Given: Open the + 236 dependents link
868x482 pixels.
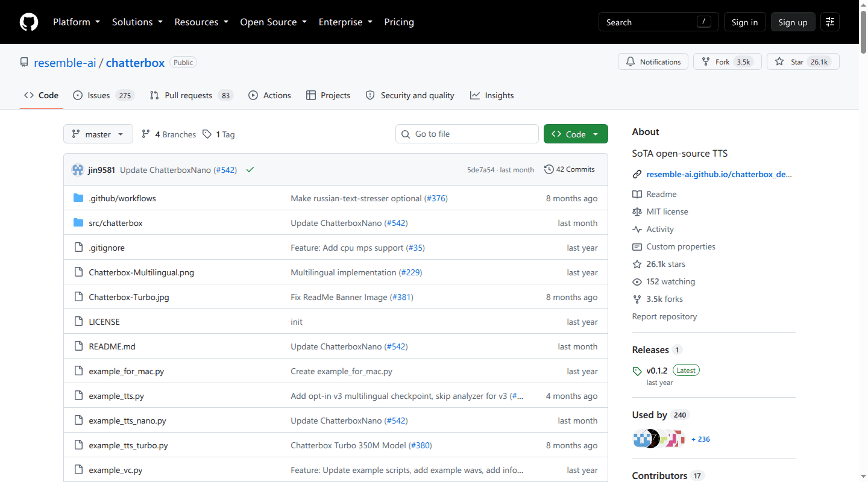Looking at the screenshot, I should click(700, 439).
